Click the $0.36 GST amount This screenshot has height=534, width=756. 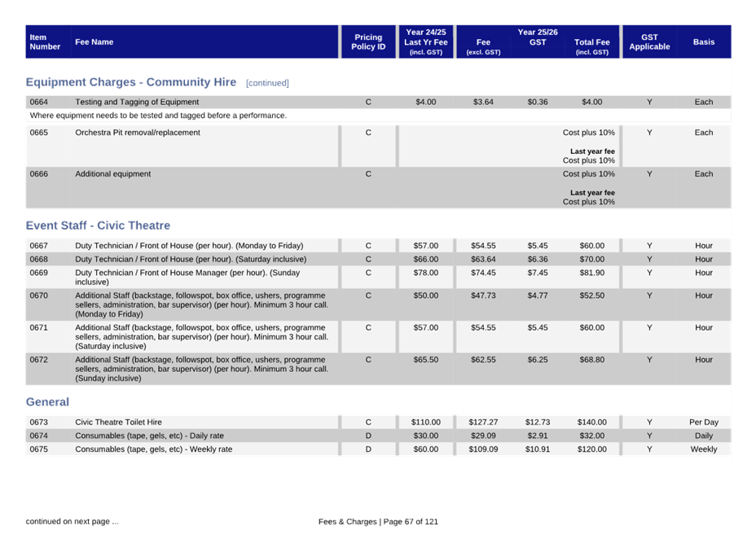click(538, 103)
